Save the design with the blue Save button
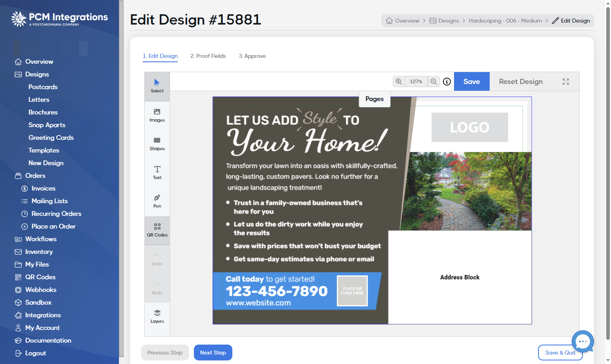Viewport: 611px width, 364px height. tap(472, 82)
